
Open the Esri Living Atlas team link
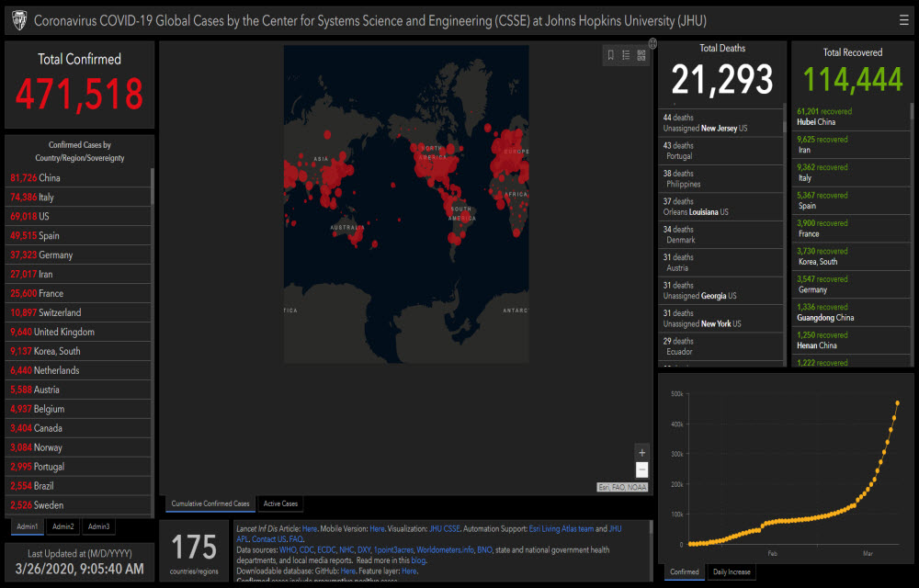point(561,529)
